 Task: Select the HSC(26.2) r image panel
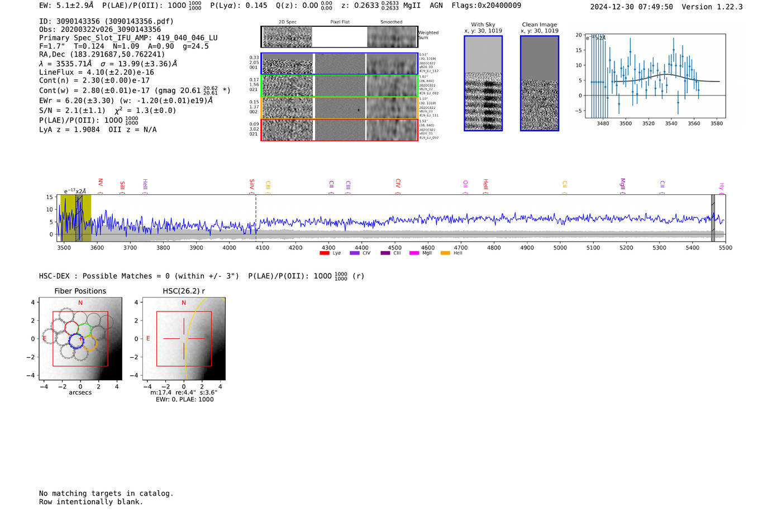pyautogui.click(x=184, y=339)
